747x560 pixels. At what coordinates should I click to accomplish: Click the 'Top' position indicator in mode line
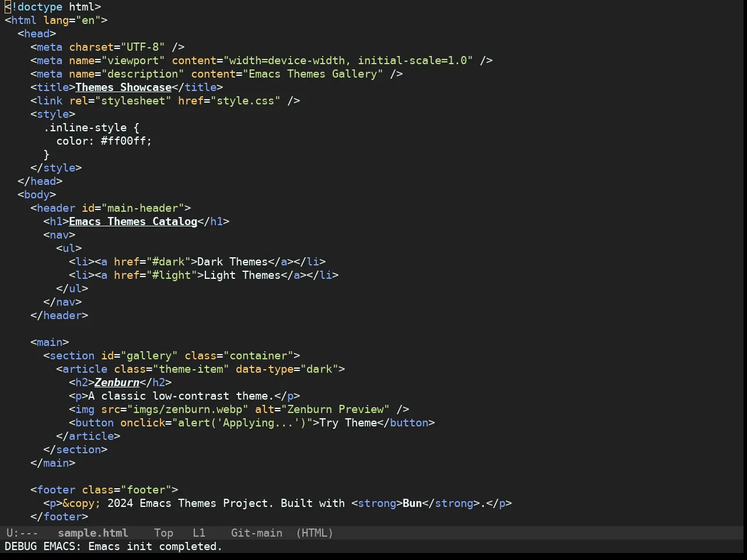coord(163,533)
